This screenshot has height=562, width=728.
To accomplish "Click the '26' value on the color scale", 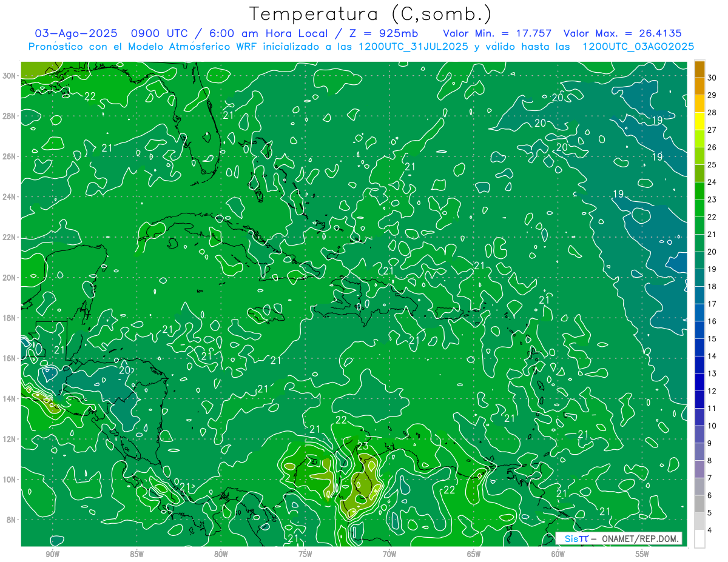I will [712, 147].
